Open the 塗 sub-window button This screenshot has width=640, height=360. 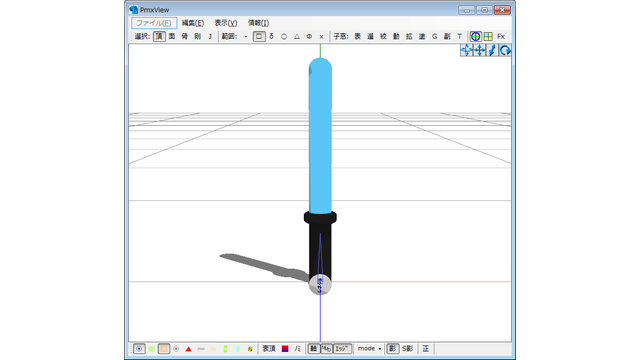[x=422, y=36]
